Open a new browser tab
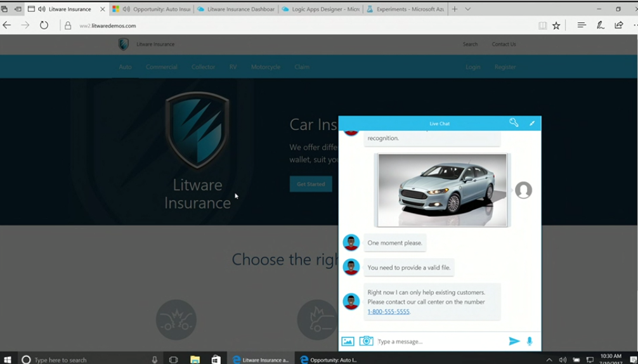 tap(455, 9)
